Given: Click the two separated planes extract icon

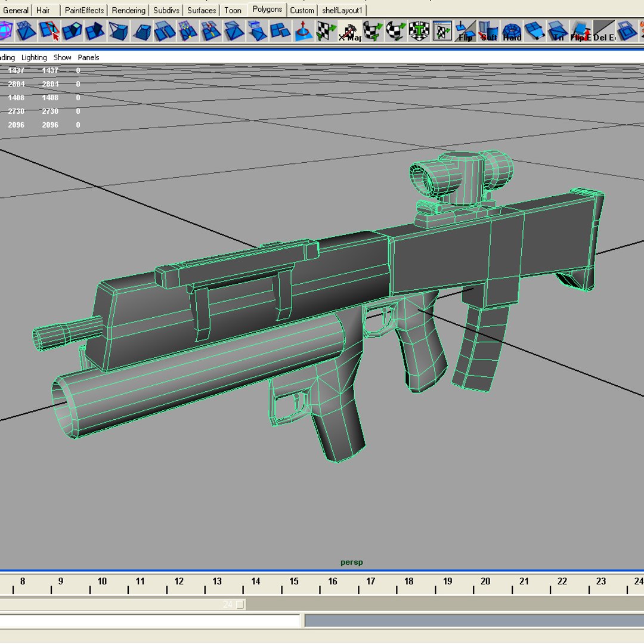Looking at the screenshot, I should [x=165, y=31].
